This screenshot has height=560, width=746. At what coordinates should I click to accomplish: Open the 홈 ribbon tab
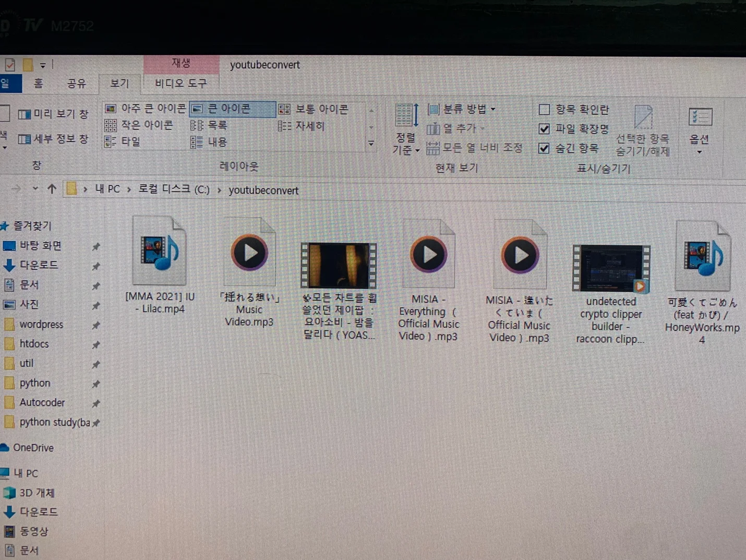(x=38, y=84)
